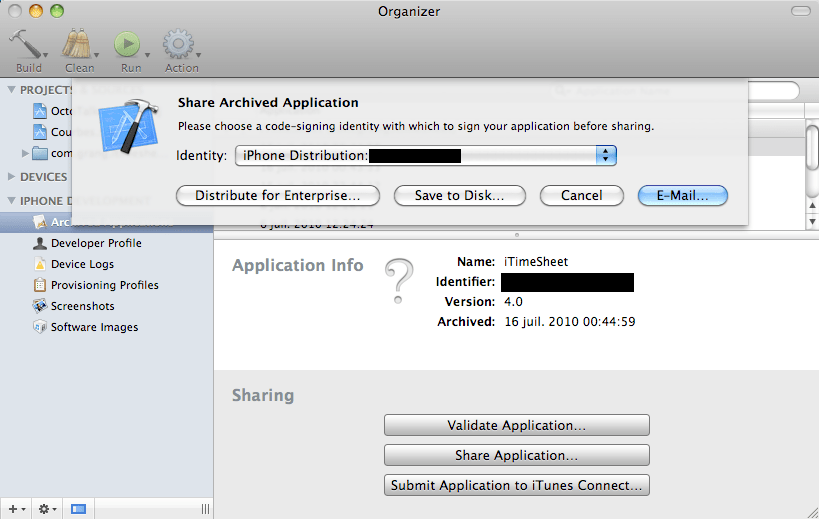Select Software Images in sidebar
Viewport: 819px width, 519px height.
click(94, 327)
